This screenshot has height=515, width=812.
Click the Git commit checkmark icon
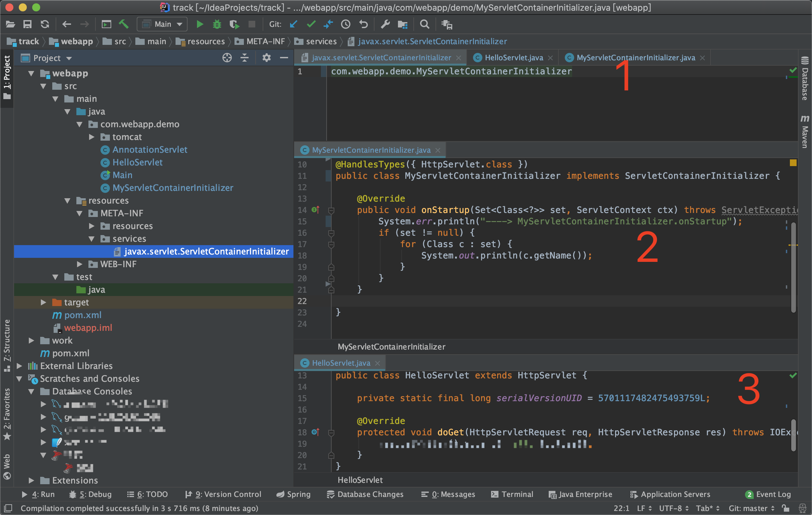click(x=311, y=24)
